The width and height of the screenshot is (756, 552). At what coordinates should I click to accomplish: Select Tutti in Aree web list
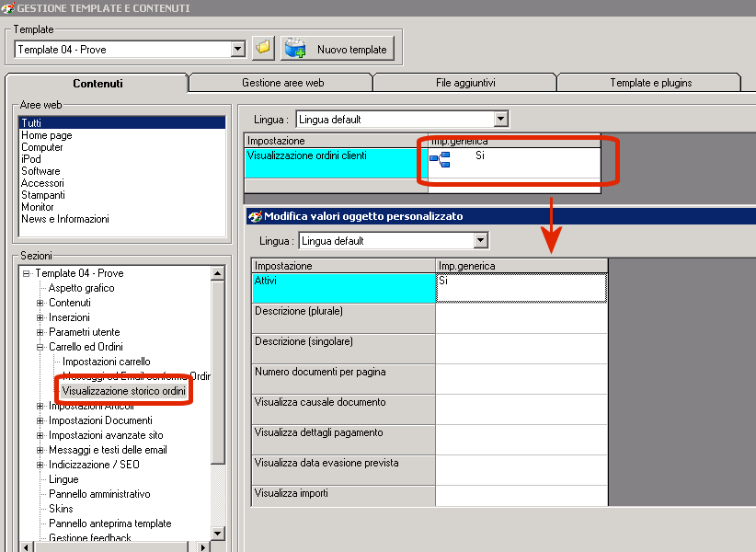coord(122,123)
